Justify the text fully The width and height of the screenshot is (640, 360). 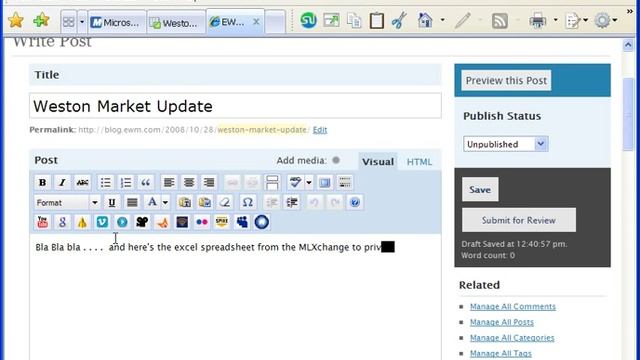click(132, 202)
